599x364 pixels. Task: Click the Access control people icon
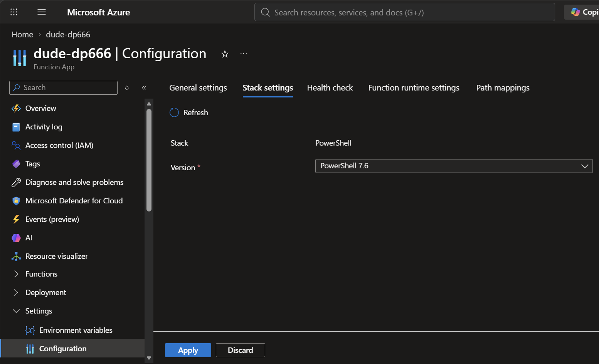16,146
